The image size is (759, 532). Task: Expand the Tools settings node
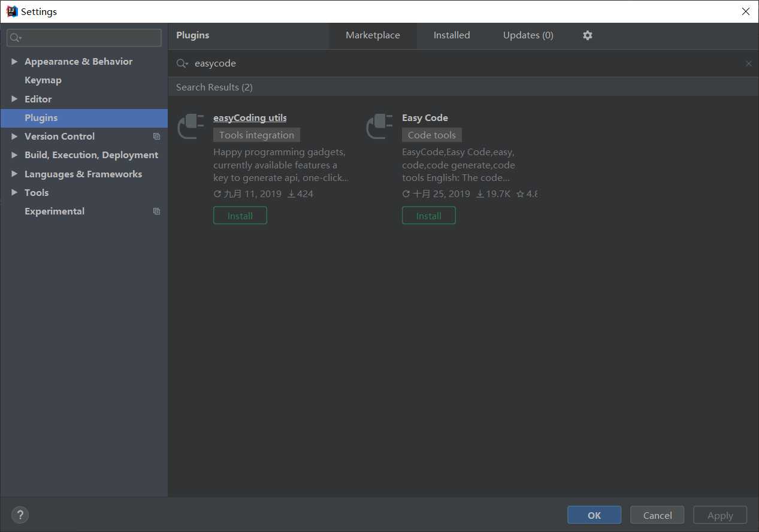click(14, 192)
